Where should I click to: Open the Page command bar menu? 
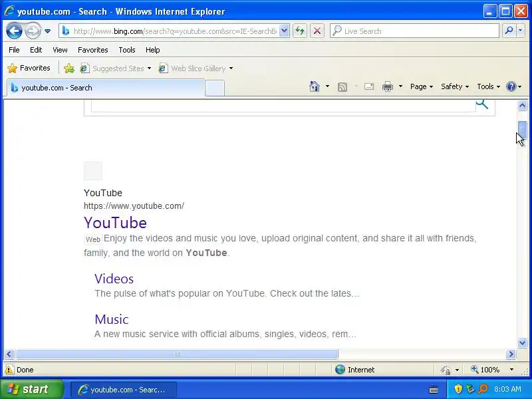(422, 86)
